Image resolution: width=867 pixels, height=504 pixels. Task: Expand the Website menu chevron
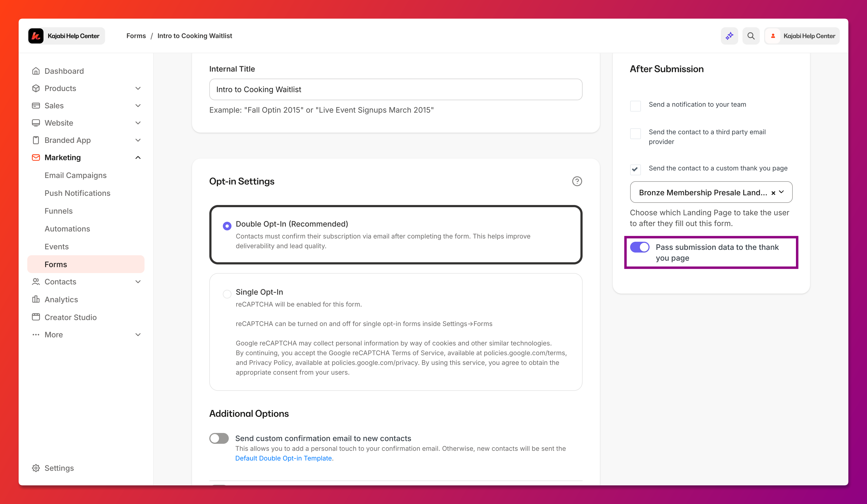138,123
